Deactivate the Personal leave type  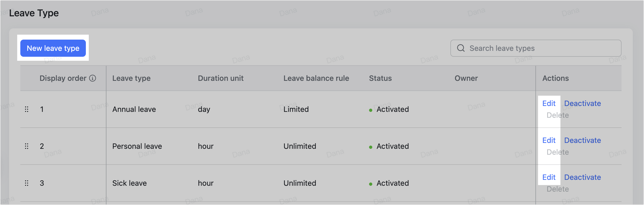[x=582, y=140]
